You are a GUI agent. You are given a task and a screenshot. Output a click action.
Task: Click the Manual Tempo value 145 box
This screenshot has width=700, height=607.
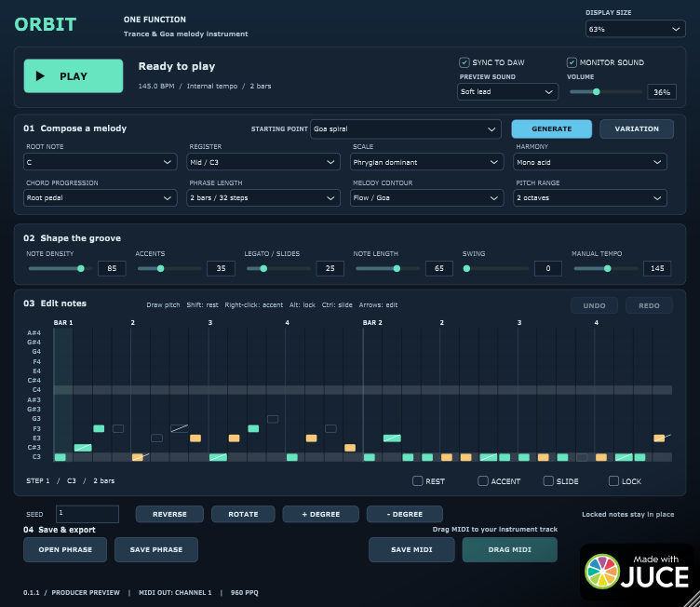pos(657,268)
